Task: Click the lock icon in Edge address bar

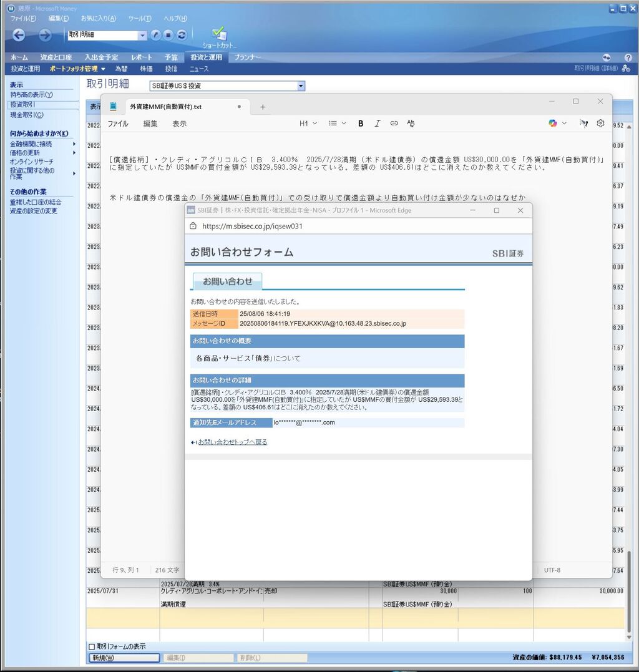Action: pyautogui.click(x=193, y=226)
